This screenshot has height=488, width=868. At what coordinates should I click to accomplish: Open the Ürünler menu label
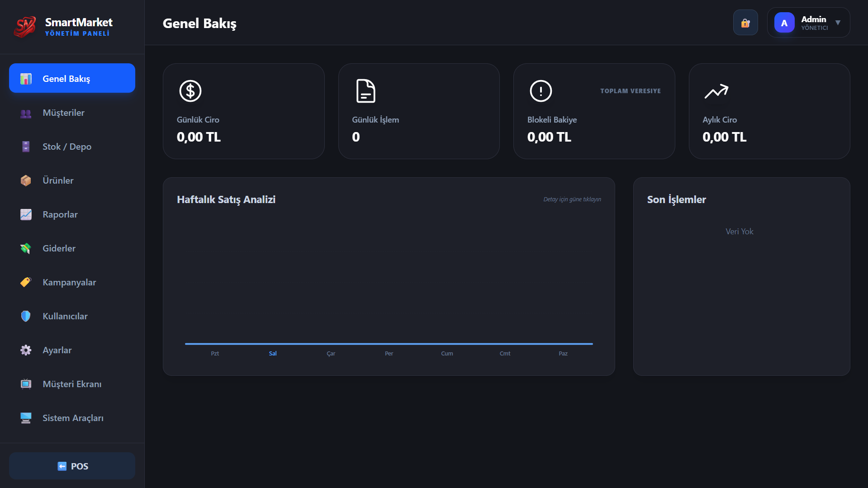(58, 180)
